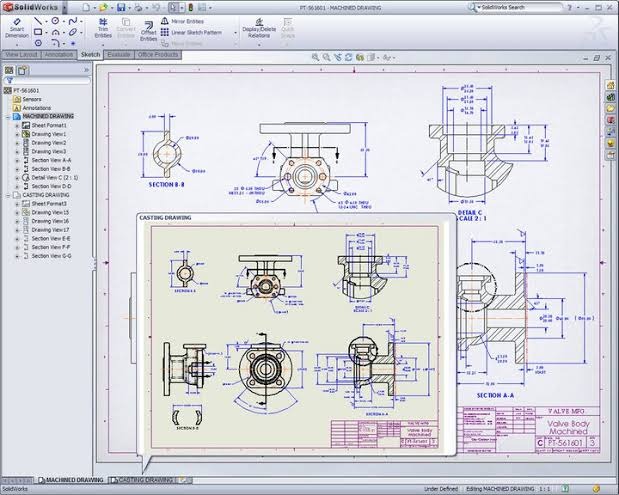The width and height of the screenshot is (619, 495).
Task: Select the Arc sketch tool
Action: [56, 32]
